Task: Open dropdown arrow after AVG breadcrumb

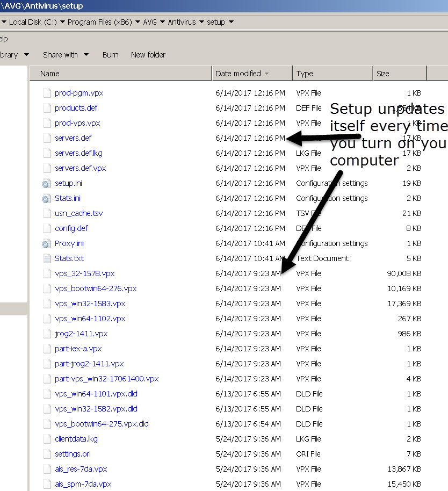Action: pyautogui.click(x=162, y=22)
